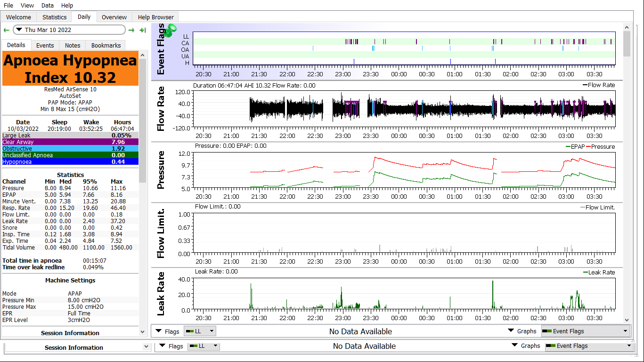The width and height of the screenshot is (644, 362).
Task: Click the Flow Rate vertical graph title
Action: [161, 109]
